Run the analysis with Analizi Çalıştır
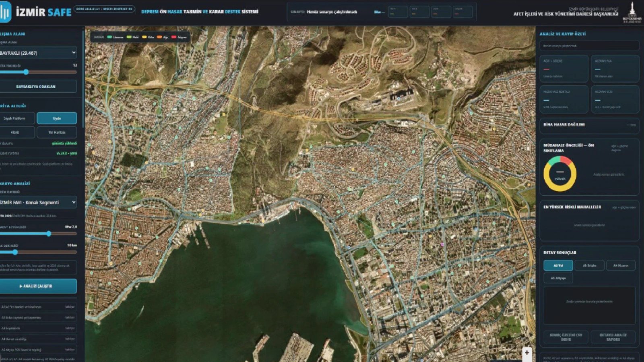The image size is (644, 362). pos(38,286)
